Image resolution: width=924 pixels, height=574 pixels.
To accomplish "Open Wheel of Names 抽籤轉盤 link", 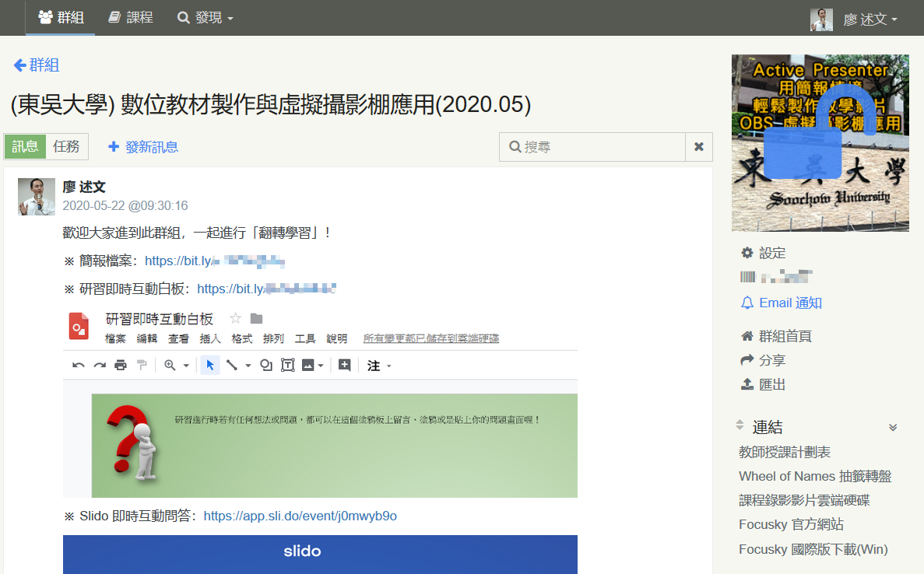I will (815, 476).
